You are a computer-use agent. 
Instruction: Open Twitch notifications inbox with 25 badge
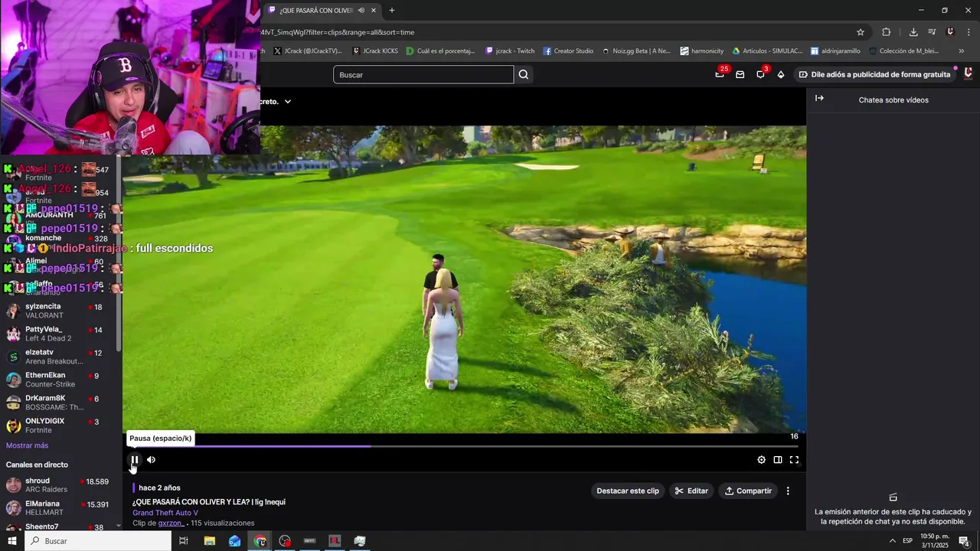tap(720, 74)
